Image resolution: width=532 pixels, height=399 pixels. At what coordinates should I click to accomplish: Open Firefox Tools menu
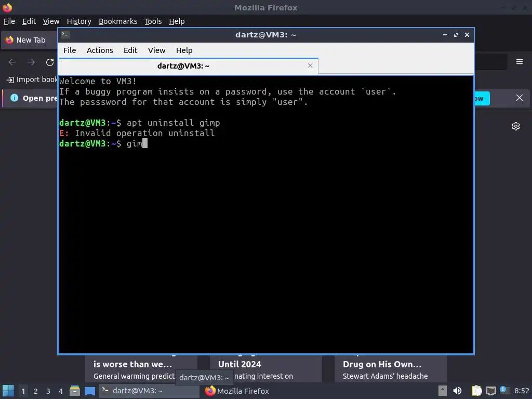tap(153, 21)
